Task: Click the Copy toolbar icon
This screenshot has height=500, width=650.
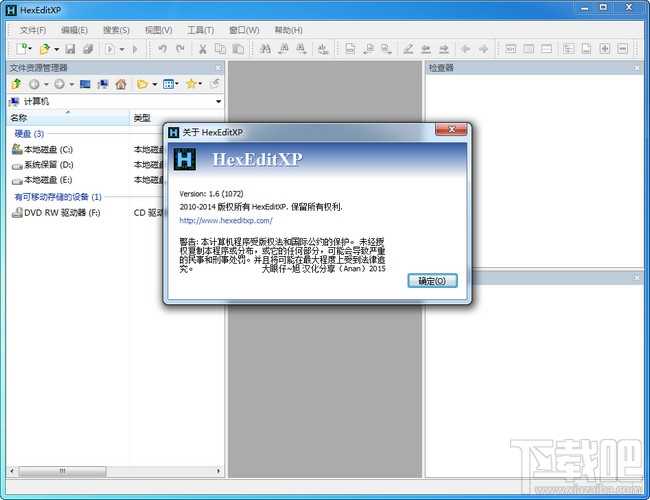Action: coord(220,49)
